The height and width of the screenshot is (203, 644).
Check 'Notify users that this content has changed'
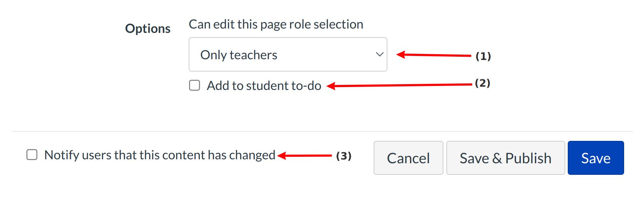32,155
